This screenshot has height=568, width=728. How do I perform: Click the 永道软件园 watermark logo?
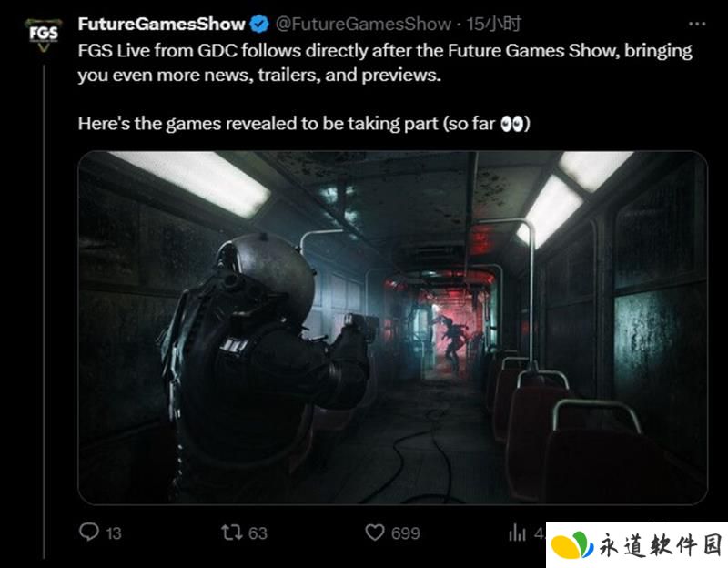pos(571,544)
